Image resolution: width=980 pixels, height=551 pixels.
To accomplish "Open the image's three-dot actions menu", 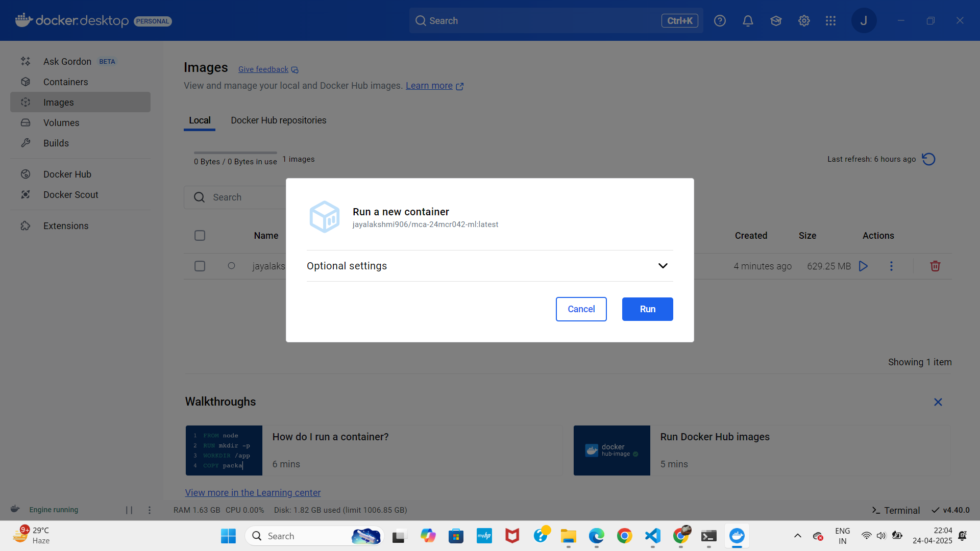I will pyautogui.click(x=891, y=266).
